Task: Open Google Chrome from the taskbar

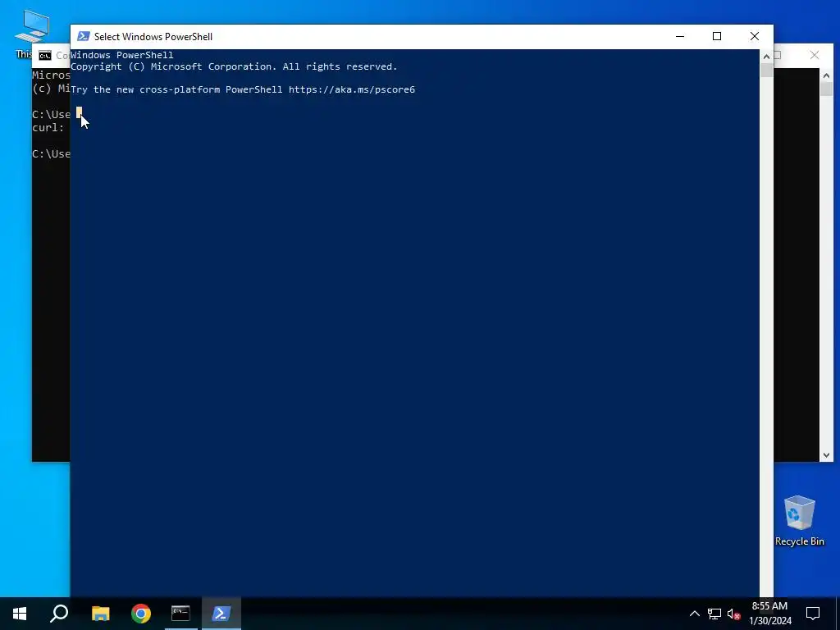Action: (x=141, y=614)
